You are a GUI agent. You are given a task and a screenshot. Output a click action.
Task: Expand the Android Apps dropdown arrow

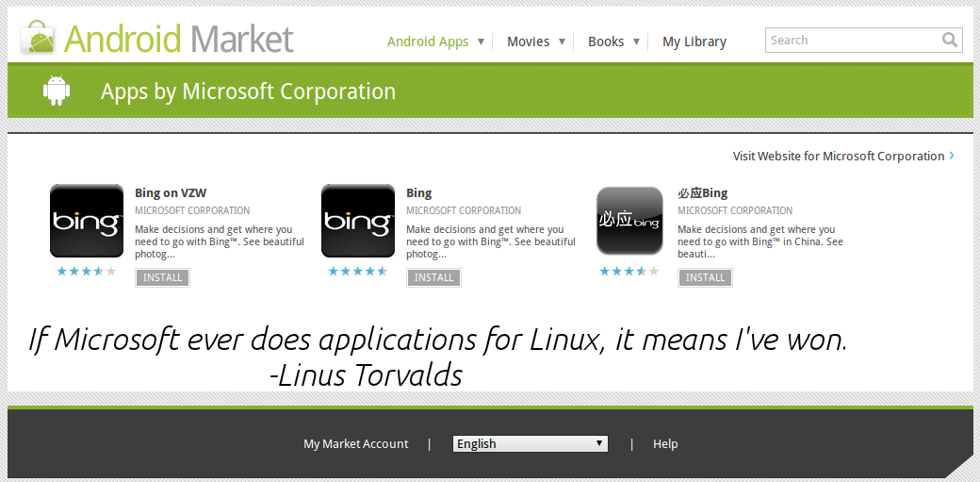click(x=481, y=42)
